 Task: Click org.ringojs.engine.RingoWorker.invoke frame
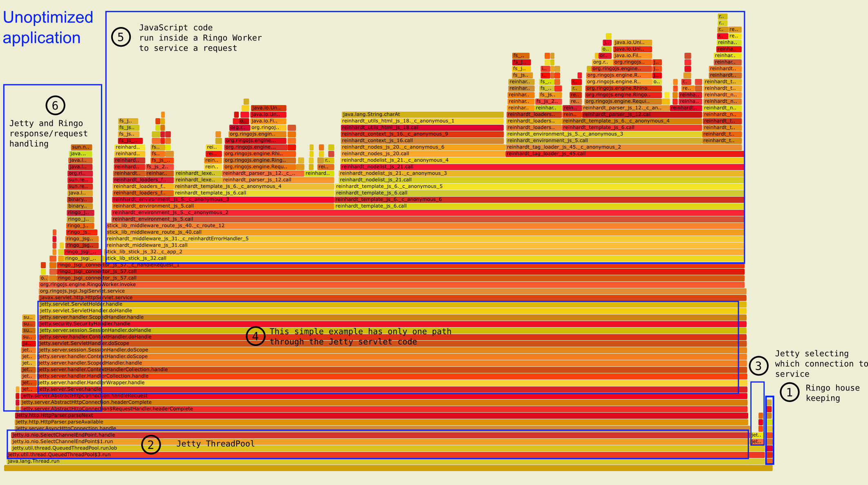pyautogui.click(x=392, y=285)
